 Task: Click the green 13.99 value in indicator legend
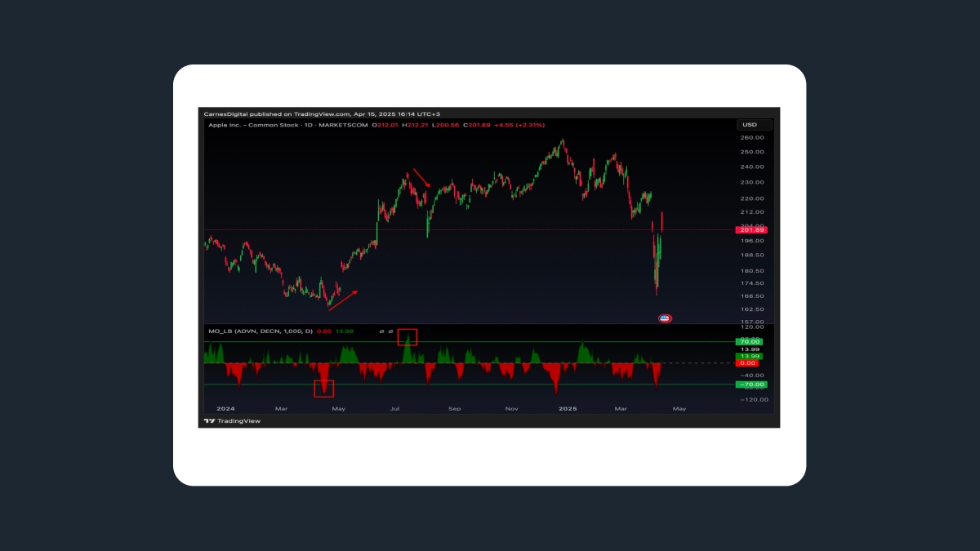[344, 331]
